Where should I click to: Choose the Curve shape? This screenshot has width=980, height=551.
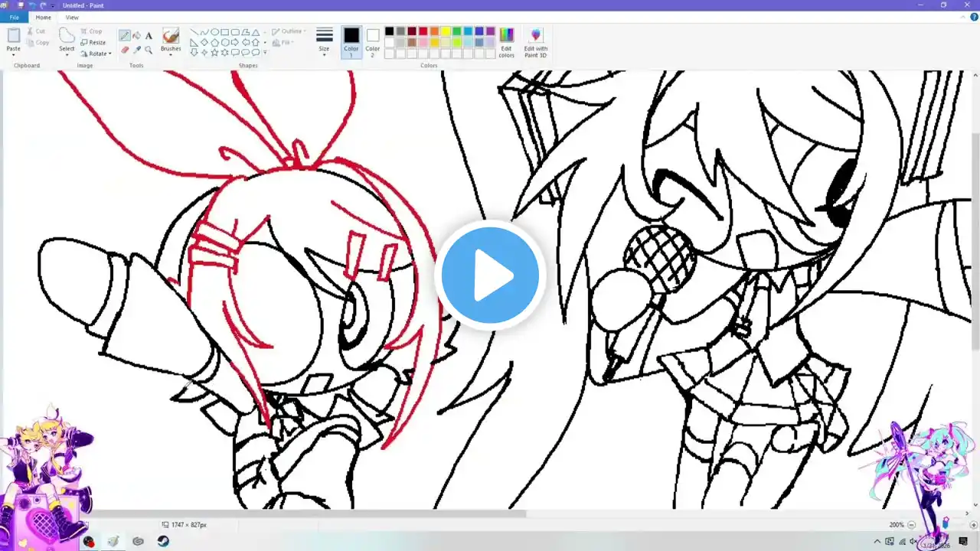(204, 32)
